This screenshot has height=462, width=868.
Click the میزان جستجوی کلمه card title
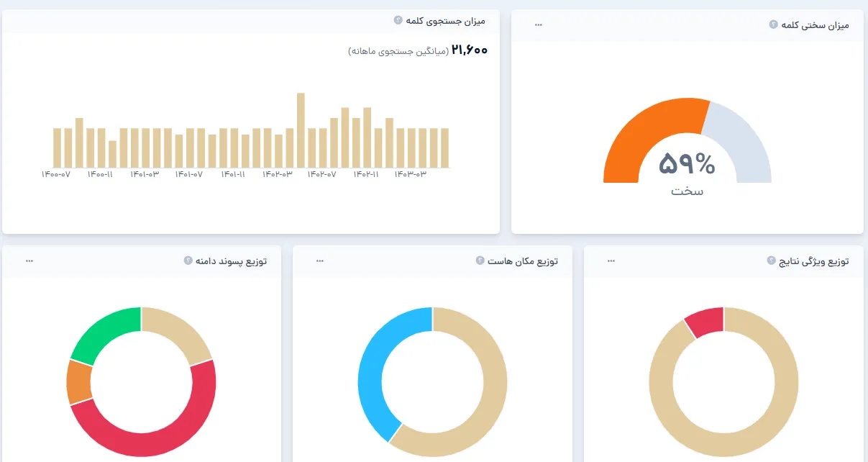pyautogui.click(x=445, y=21)
